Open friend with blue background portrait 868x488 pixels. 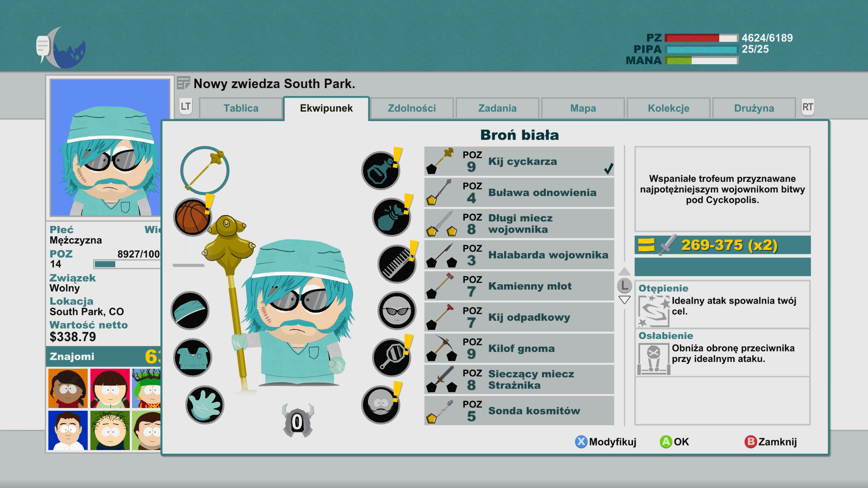tap(68, 430)
